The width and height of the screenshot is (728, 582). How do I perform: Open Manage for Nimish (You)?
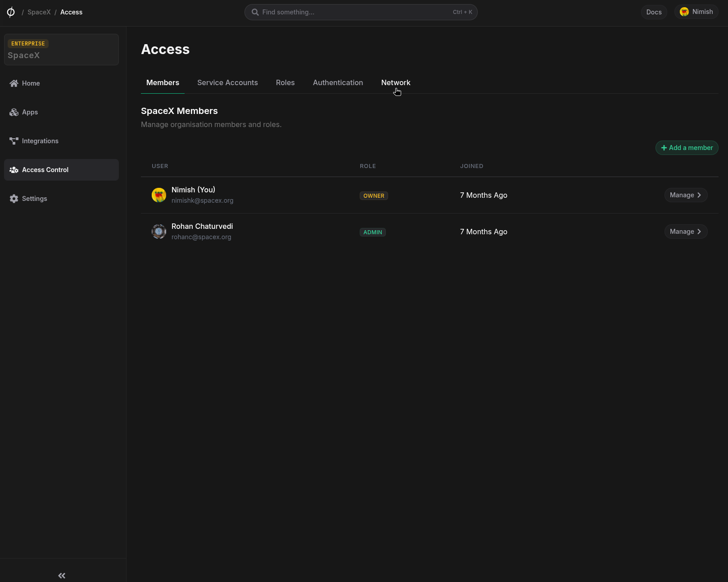pyautogui.click(x=686, y=195)
